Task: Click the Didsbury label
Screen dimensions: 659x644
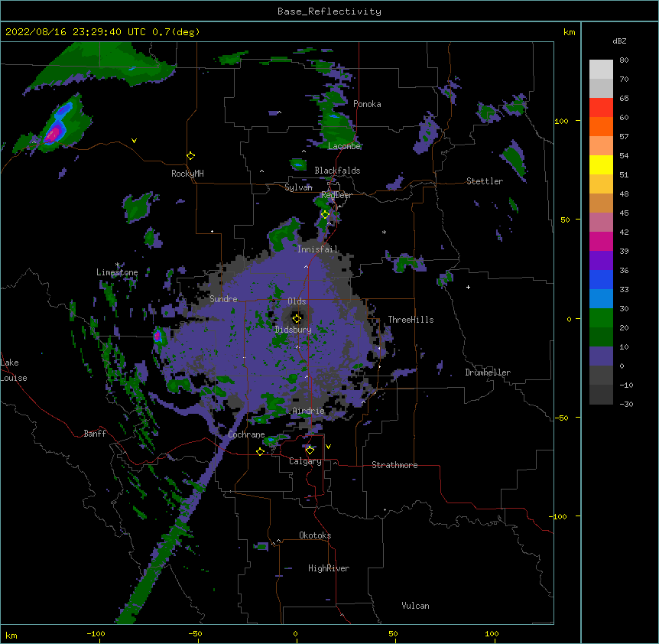Action: pos(293,330)
